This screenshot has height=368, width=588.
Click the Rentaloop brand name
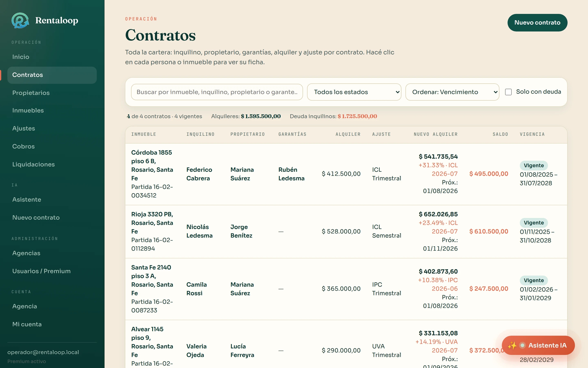(x=57, y=20)
